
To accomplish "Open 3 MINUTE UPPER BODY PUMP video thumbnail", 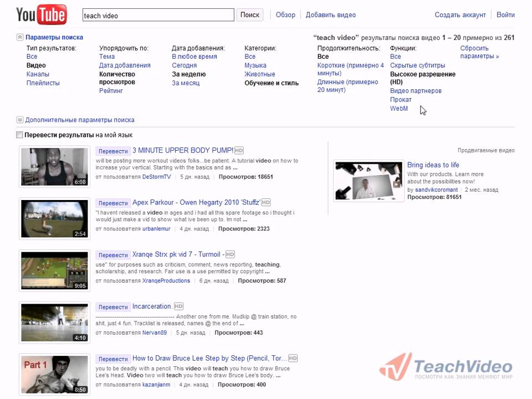I will pos(55,167).
